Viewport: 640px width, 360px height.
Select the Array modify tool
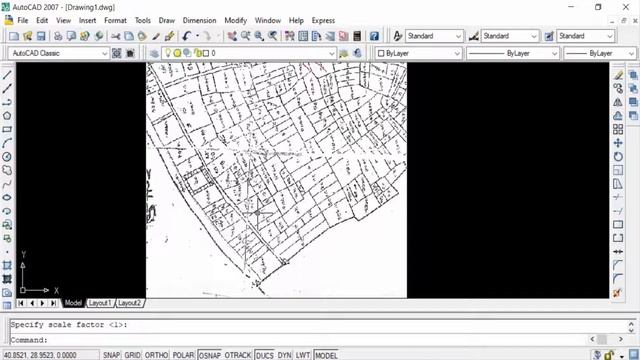click(x=618, y=129)
